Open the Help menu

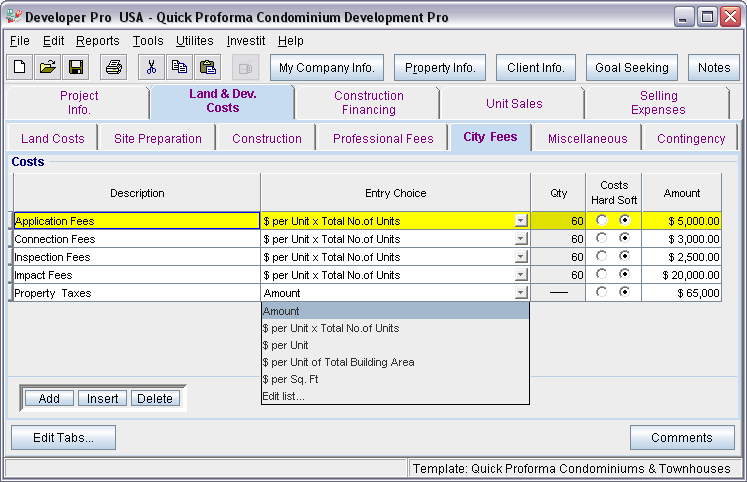[291, 41]
